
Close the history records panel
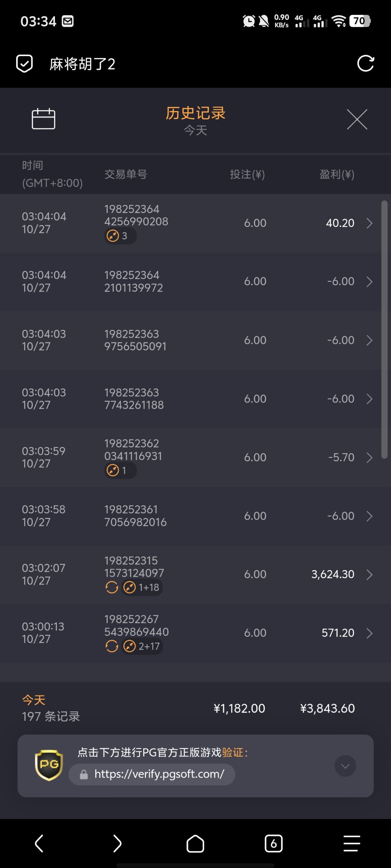[357, 119]
